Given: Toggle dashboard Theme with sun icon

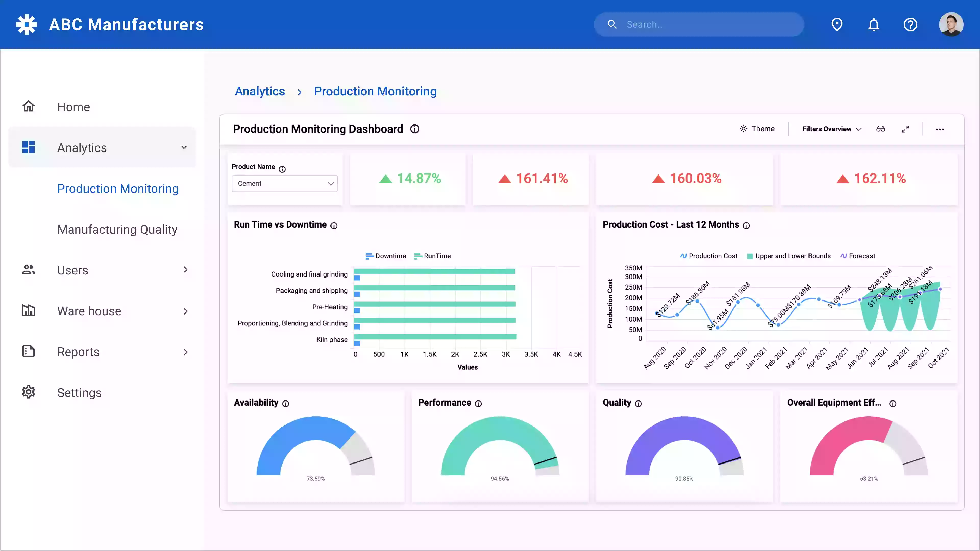Looking at the screenshot, I should click(744, 129).
